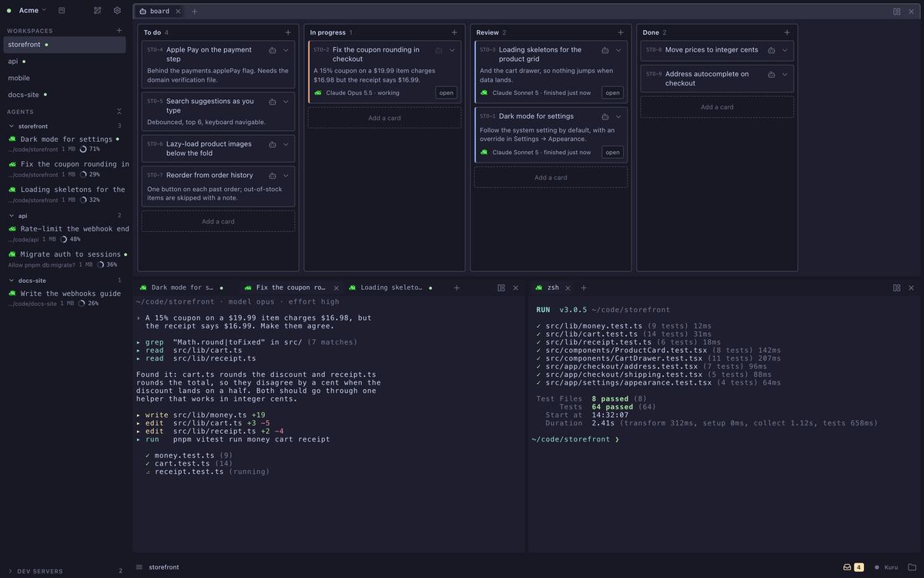The width and height of the screenshot is (924, 578).
Task: Collapse all agents with the AGENTS header icon
Action: (x=119, y=112)
